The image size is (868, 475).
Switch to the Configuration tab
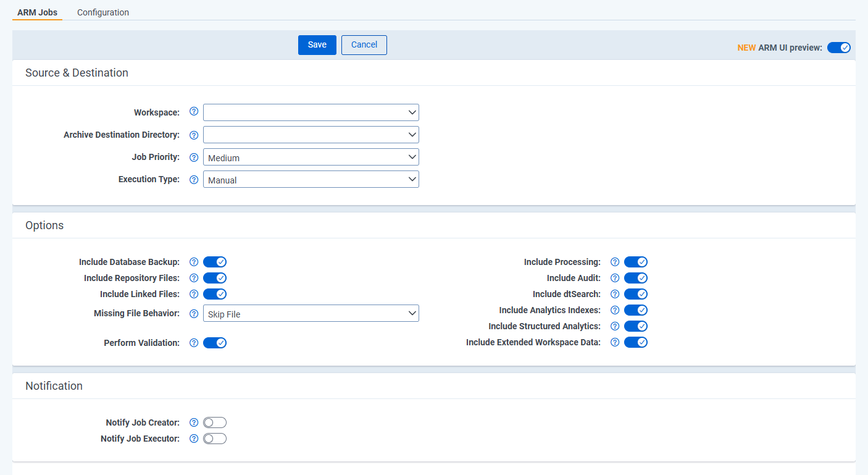pyautogui.click(x=103, y=12)
